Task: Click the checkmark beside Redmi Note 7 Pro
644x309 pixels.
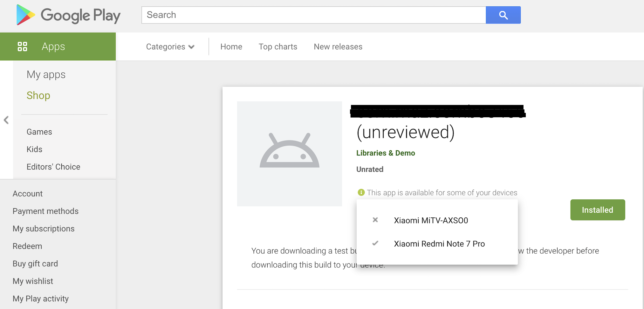Action: click(x=375, y=244)
